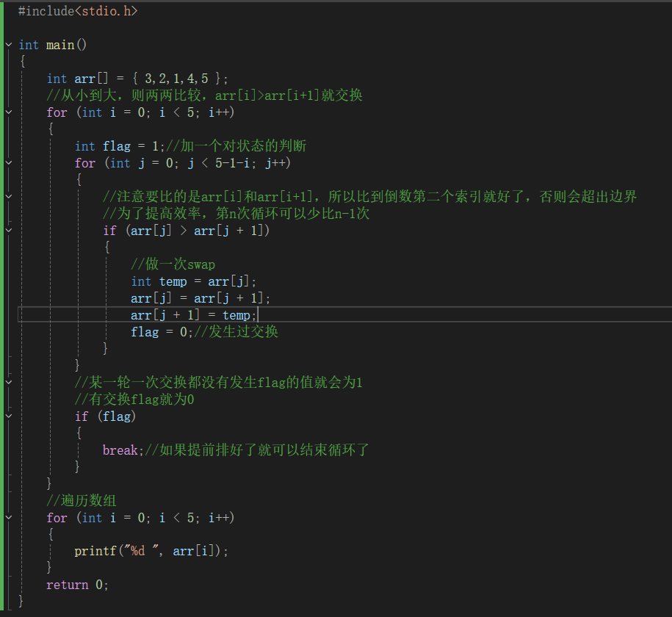Select the comment 加一个对状态的判断
Viewport: 672px width, 617px height.
[236, 146]
